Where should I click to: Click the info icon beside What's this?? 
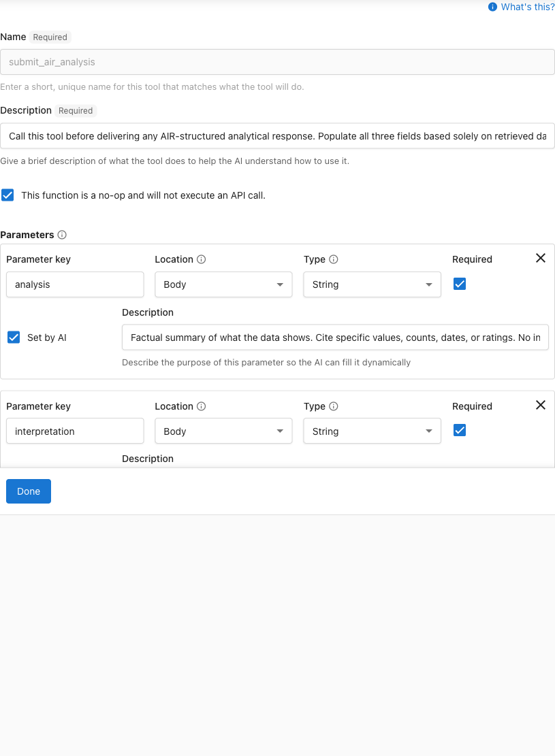click(492, 7)
